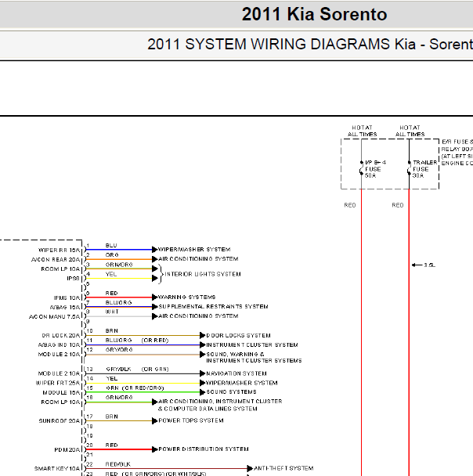Screen dimensions: 473x476
Task: Select 'AIR CONDITIONING SYSTEM' on the white pin 8 wire
Action: point(198,316)
